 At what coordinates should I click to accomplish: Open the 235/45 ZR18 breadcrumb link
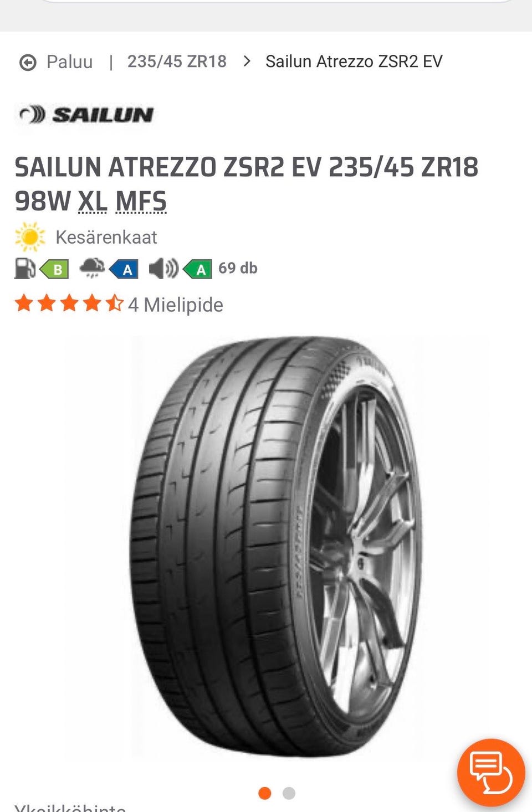[x=177, y=61]
